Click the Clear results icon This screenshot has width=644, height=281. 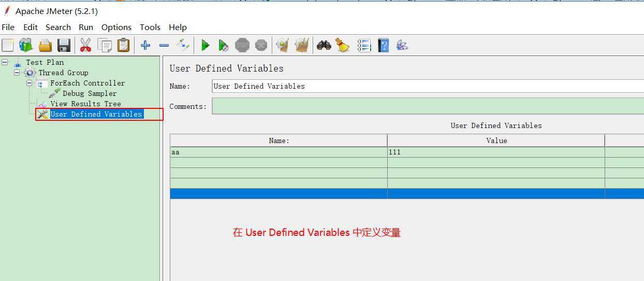point(283,45)
